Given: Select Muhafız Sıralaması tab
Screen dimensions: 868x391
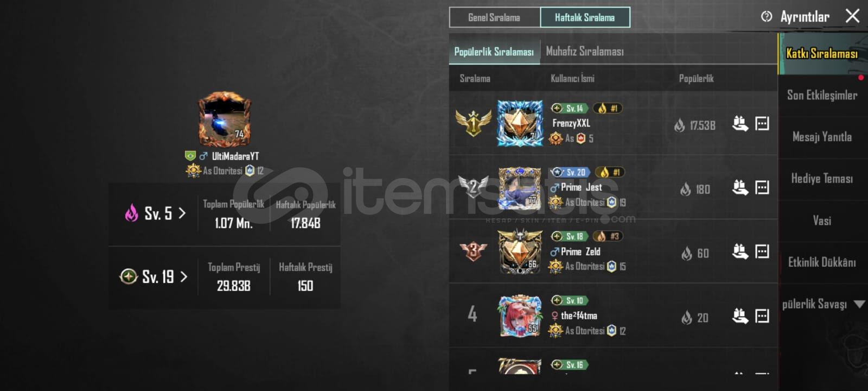Looking at the screenshot, I should (x=585, y=52).
